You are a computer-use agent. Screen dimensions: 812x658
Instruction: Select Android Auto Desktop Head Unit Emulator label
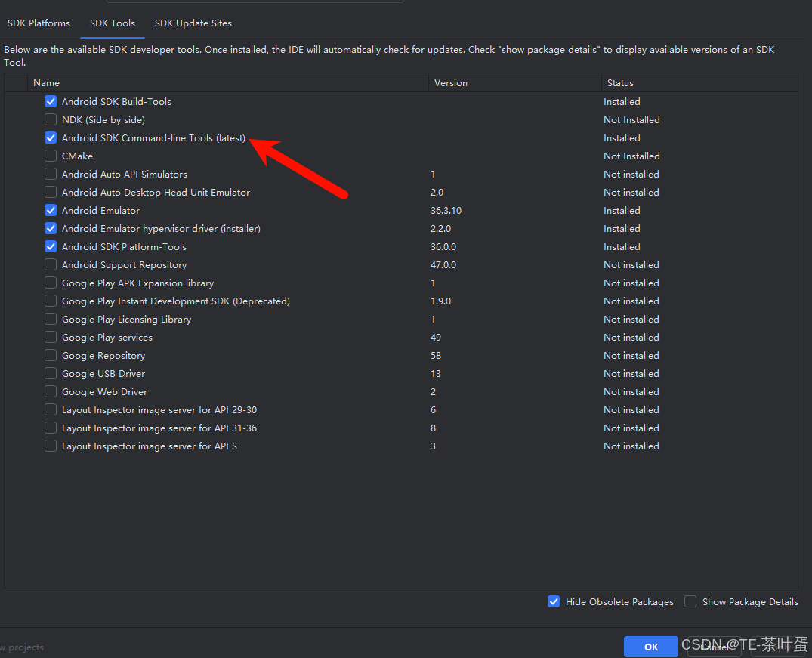(x=156, y=192)
